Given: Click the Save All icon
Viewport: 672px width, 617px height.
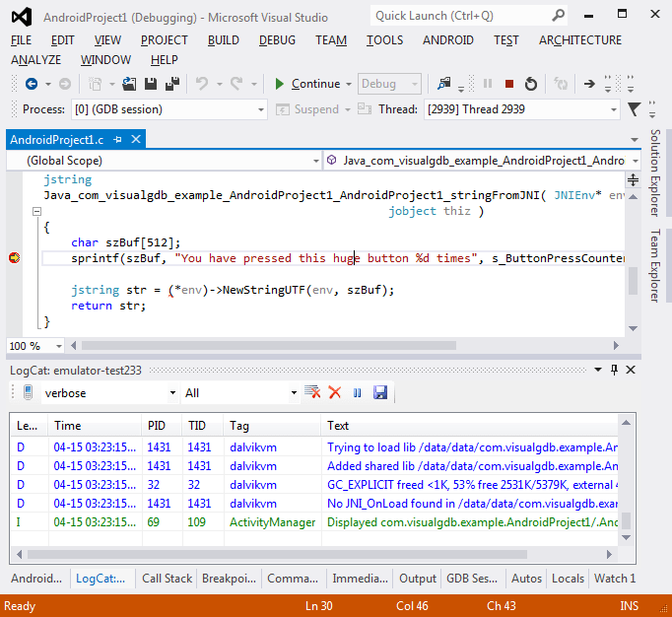Looking at the screenshot, I should (x=172, y=84).
